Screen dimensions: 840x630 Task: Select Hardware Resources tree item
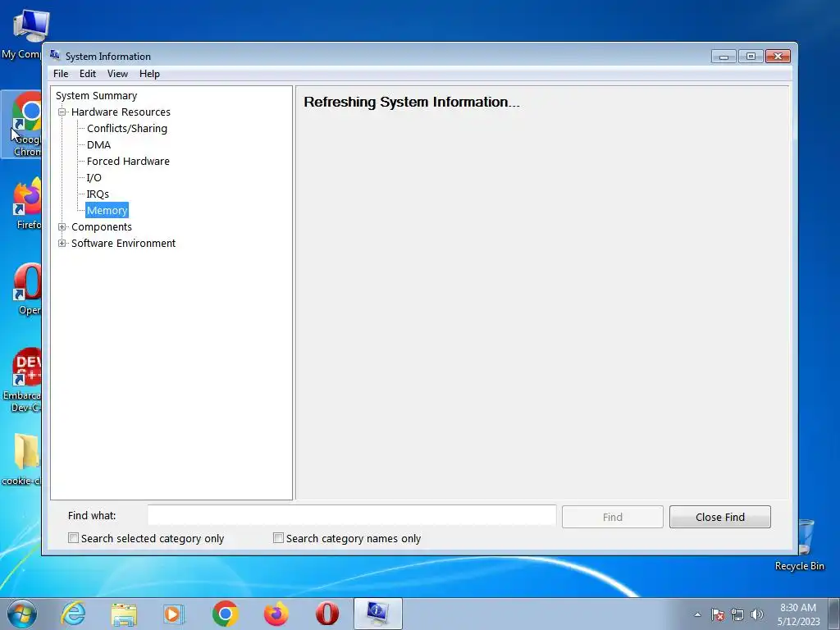click(121, 112)
